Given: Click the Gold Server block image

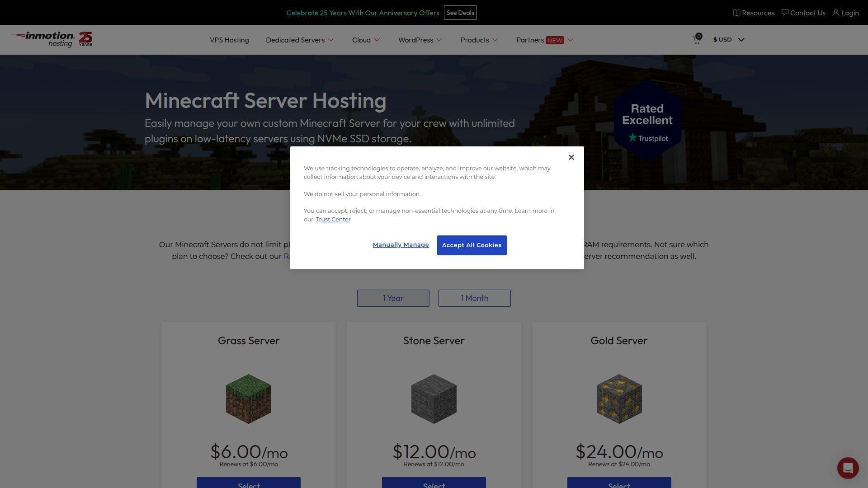Looking at the screenshot, I should (x=619, y=399).
